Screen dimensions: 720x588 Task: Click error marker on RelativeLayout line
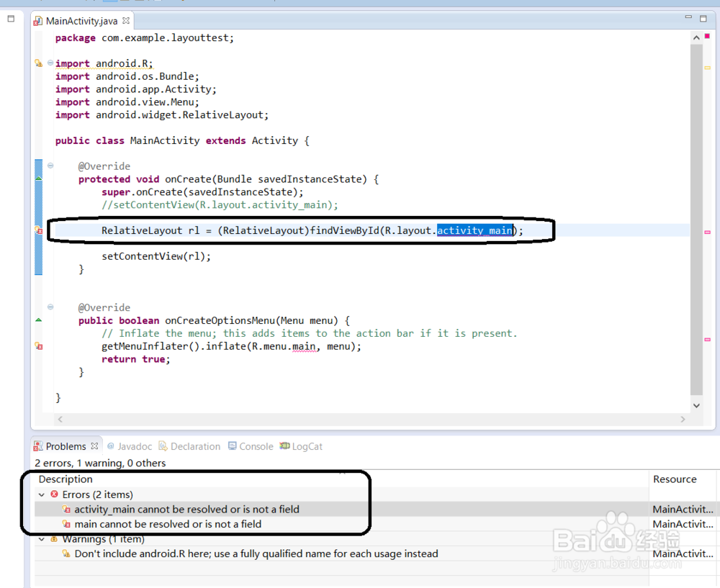(39, 230)
